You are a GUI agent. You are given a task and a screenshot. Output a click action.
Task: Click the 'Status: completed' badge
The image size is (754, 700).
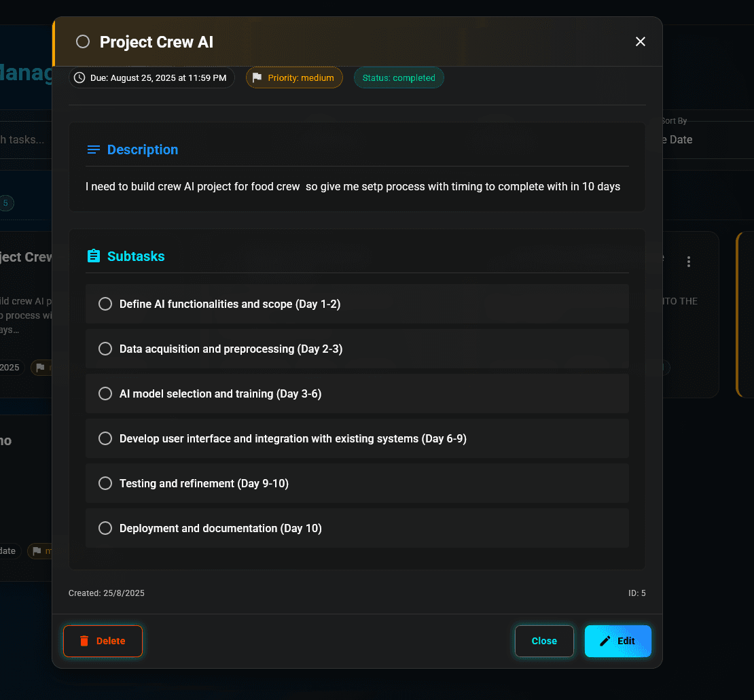tap(399, 77)
